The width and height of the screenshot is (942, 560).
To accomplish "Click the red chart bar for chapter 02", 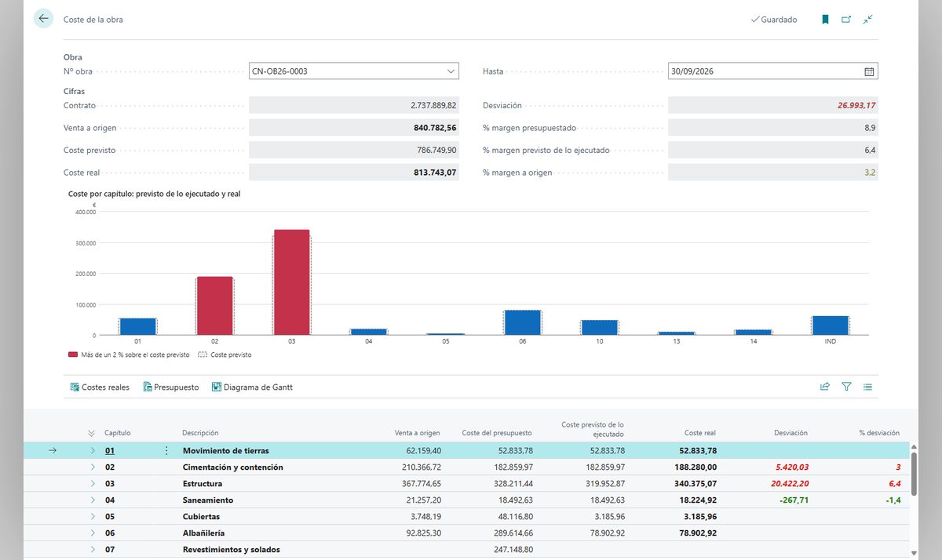I will click(215, 306).
